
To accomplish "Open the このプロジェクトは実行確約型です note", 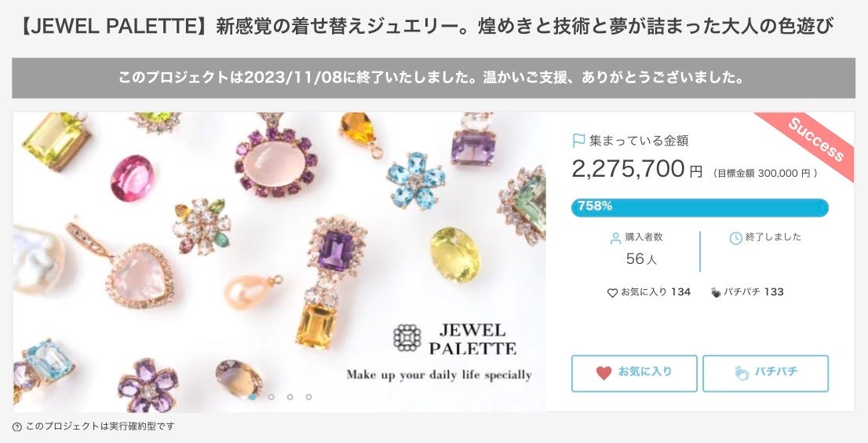I will click(93, 427).
